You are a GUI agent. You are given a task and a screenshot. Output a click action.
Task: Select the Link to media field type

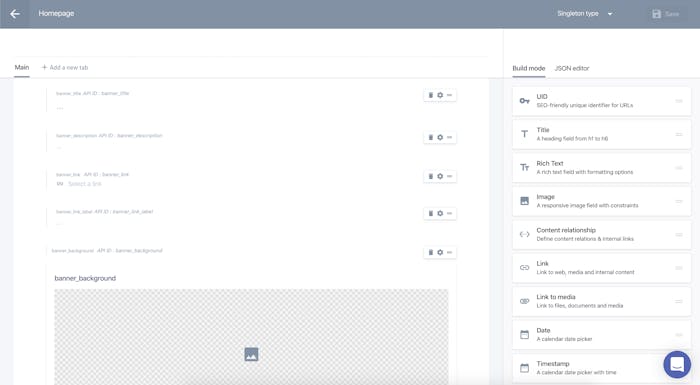pyautogui.click(x=601, y=301)
